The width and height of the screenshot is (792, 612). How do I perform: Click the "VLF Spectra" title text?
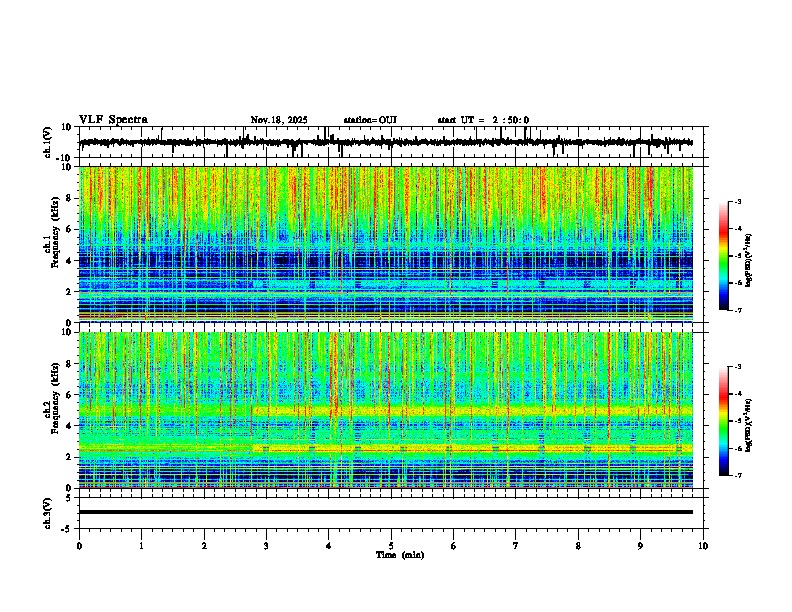click(x=113, y=120)
